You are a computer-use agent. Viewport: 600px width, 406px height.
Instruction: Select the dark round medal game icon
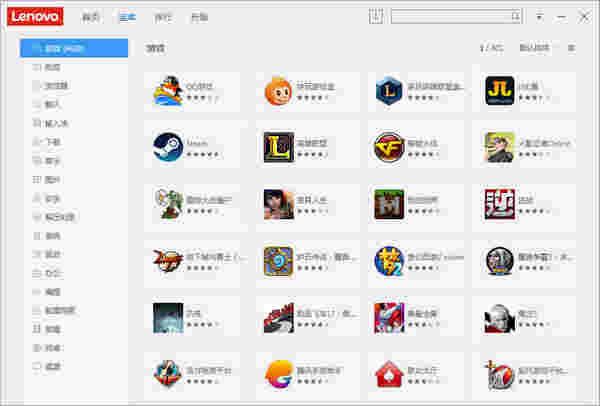pos(499,261)
